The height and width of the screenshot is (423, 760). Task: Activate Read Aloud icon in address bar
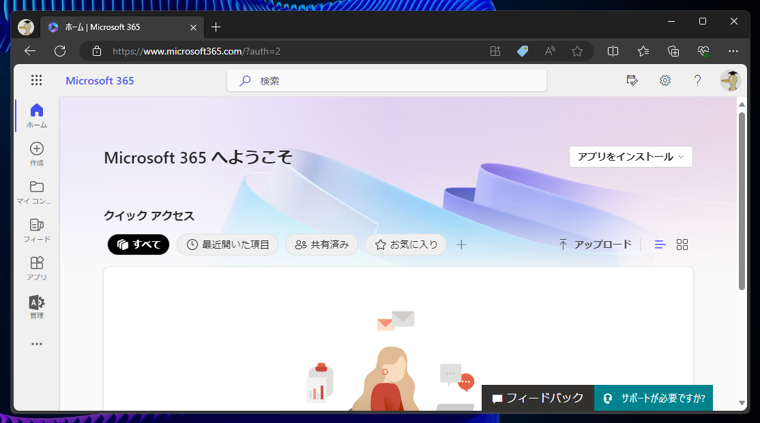(x=550, y=51)
